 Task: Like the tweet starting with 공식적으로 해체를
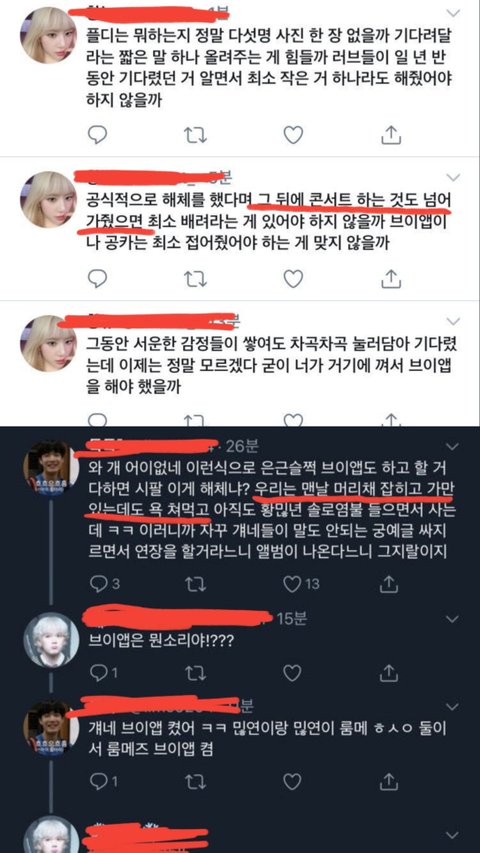[x=293, y=279]
